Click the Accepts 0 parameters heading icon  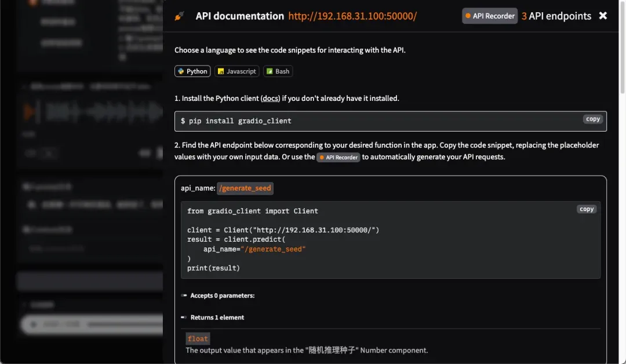[184, 296]
